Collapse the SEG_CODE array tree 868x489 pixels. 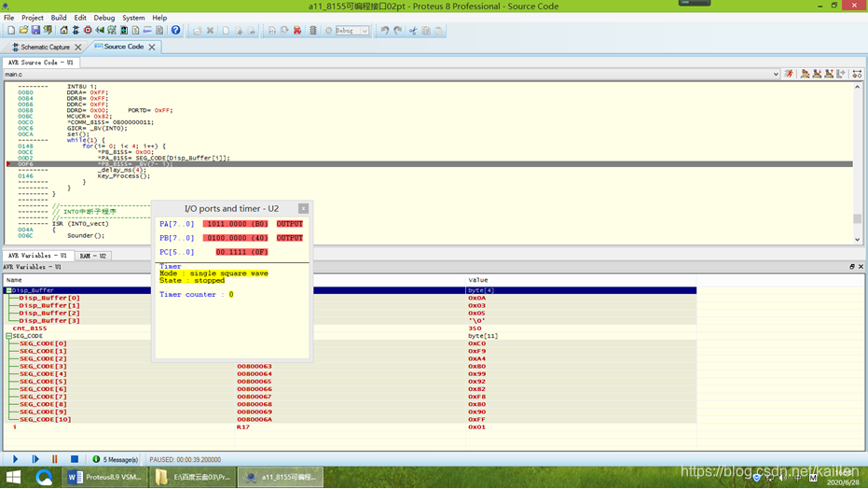point(9,336)
